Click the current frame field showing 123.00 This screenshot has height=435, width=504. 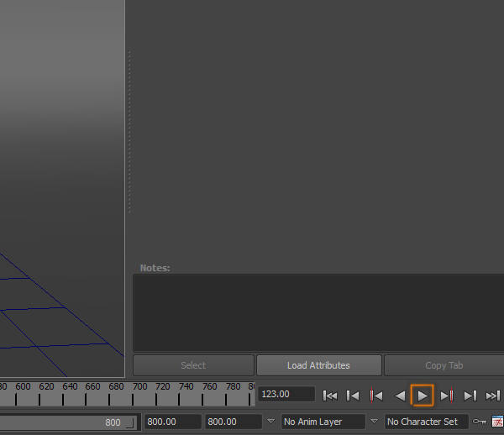pos(286,394)
